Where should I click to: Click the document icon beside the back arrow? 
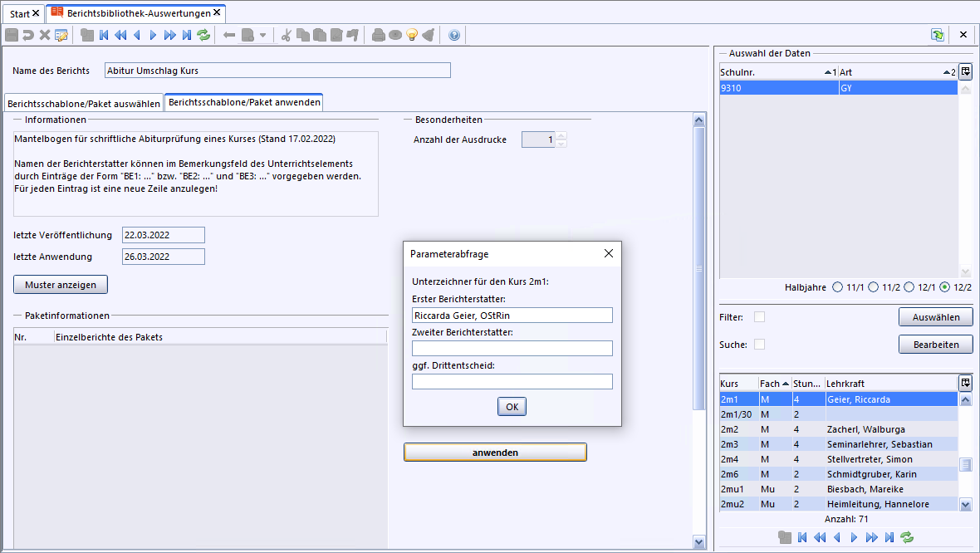pyautogui.click(x=248, y=35)
